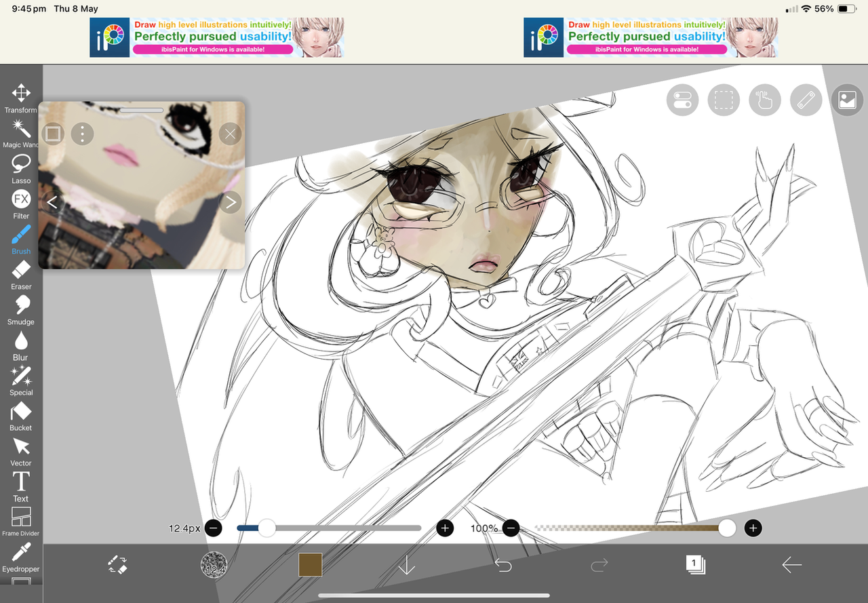Increase brush size with plus button
The height and width of the screenshot is (603, 868).
point(445,528)
